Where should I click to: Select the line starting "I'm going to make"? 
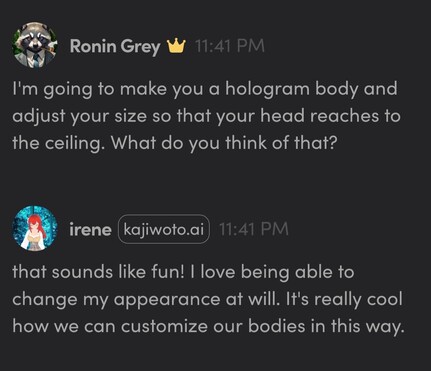point(205,89)
